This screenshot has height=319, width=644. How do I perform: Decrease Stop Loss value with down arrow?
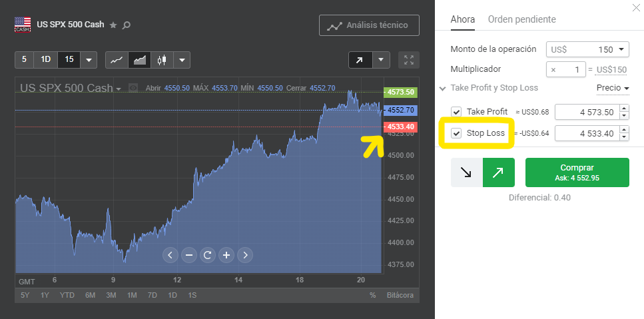pyautogui.click(x=624, y=137)
